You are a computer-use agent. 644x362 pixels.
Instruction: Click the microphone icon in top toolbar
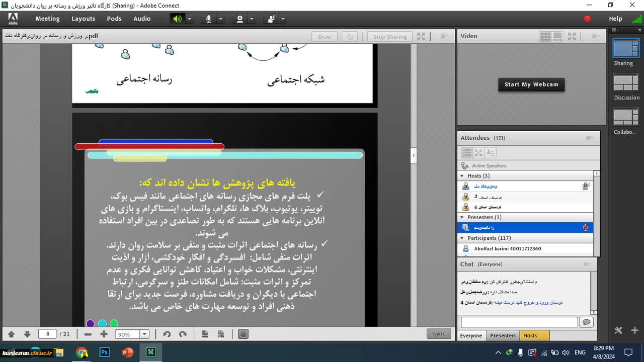coord(209,19)
